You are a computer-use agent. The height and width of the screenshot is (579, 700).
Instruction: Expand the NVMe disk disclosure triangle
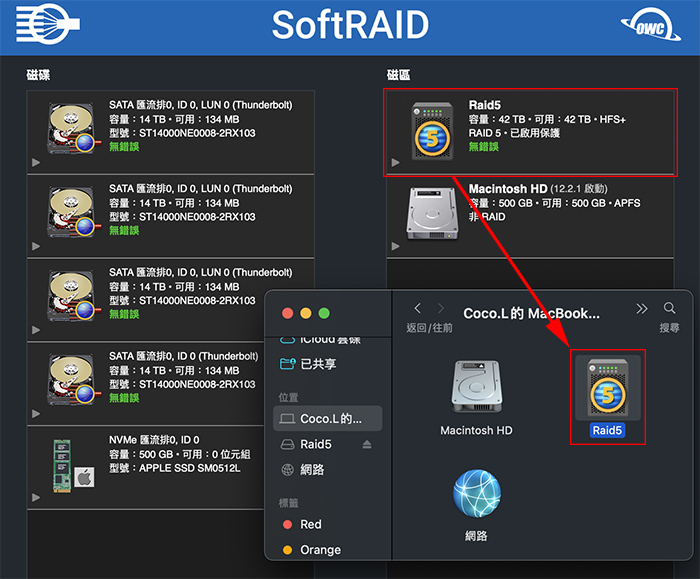click(x=36, y=497)
